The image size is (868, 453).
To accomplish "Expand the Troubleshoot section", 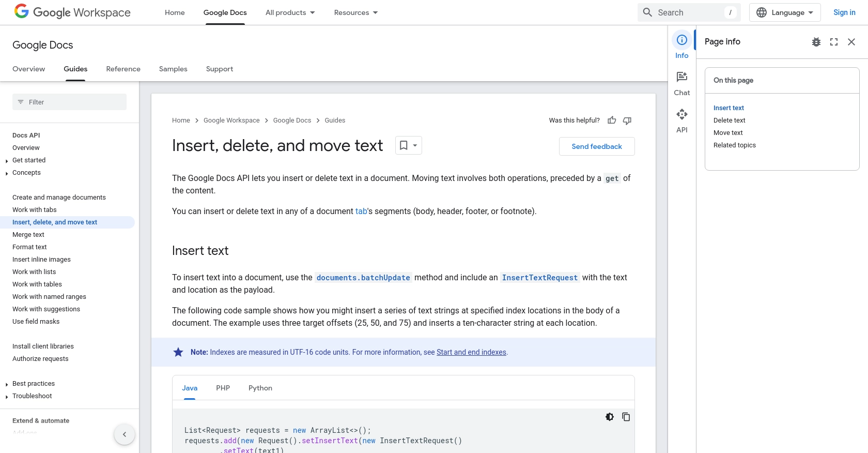I will pos(7,397).
